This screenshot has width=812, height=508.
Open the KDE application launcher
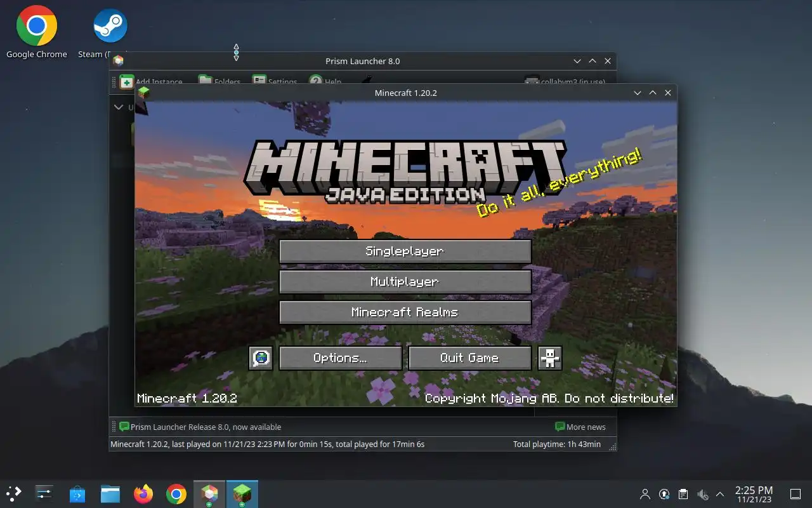click(x=14, y=493)
